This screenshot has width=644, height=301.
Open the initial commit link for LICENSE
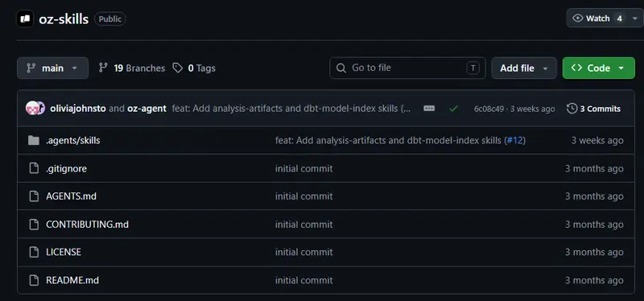click(304, 252)
